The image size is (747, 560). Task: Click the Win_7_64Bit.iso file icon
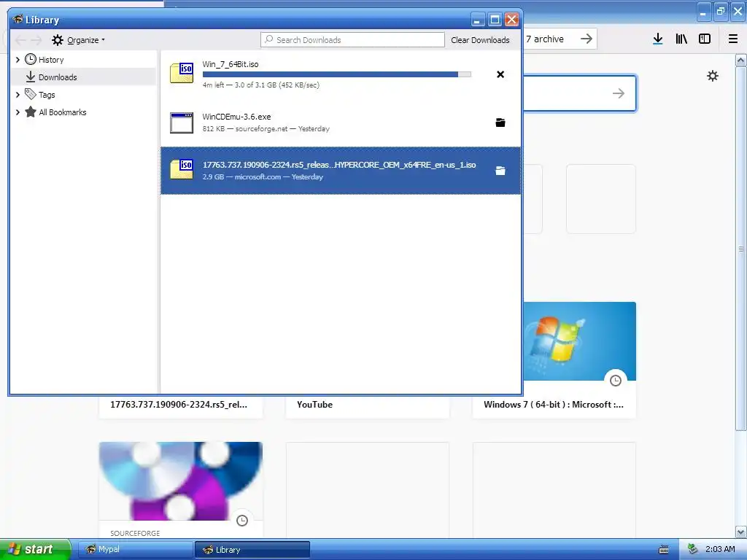(x=182, y=74)
